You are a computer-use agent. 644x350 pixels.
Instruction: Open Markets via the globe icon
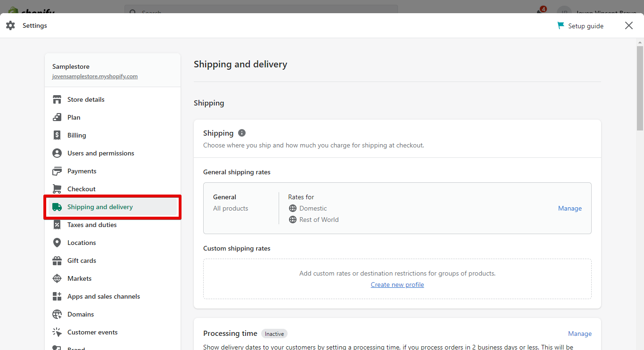[57, 278]
